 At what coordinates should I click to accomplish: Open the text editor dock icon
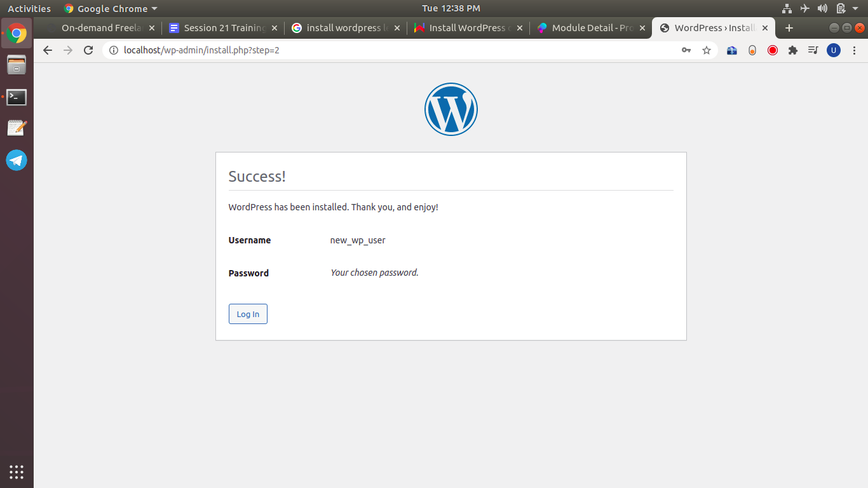17,128
